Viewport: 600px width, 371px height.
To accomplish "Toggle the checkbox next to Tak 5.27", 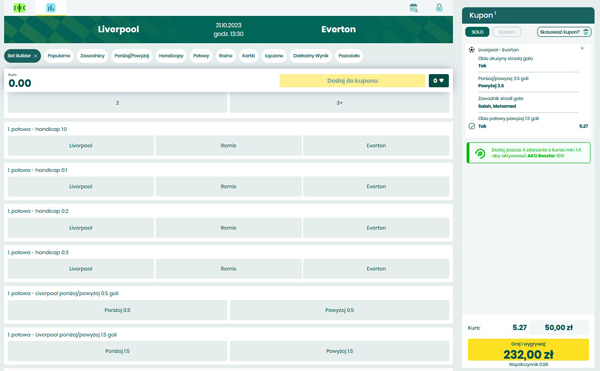I will pos(472,126).
